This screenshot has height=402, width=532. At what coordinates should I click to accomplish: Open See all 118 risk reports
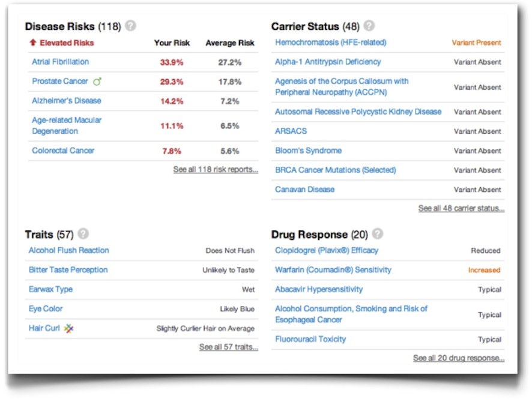[x=216, y=170]
